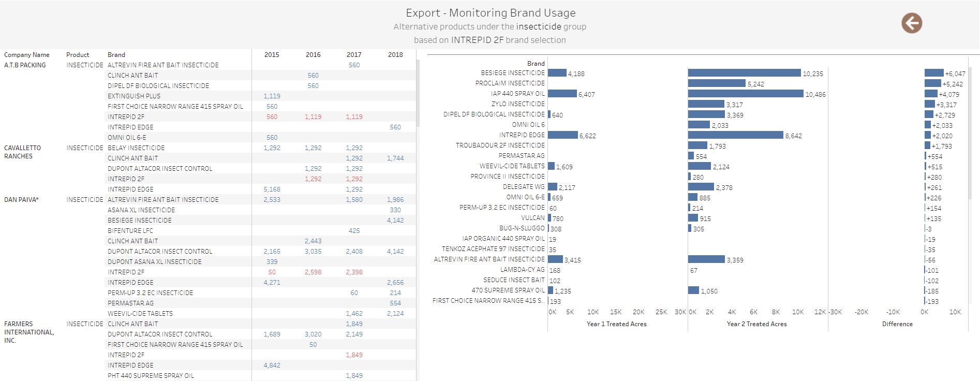
Task: Click the Export - Monitoring Brand Usage title
Action: (491, 13)
